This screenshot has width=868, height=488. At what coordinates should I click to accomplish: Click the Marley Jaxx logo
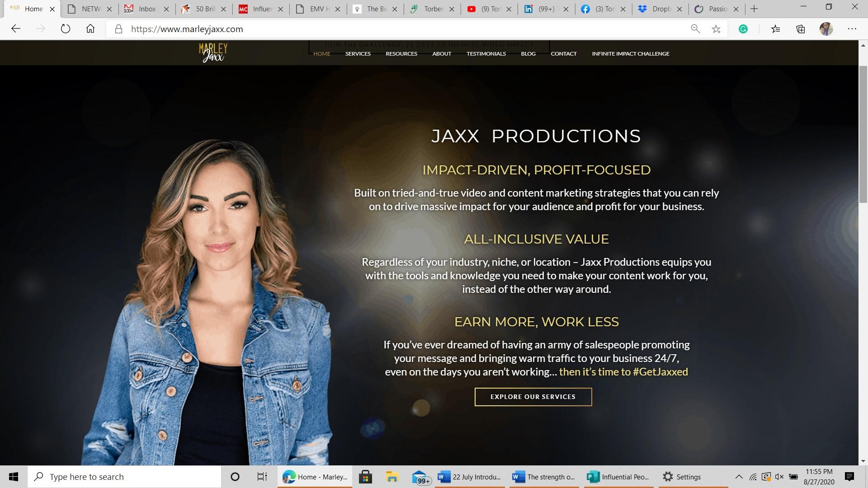(x=213, y=53)
